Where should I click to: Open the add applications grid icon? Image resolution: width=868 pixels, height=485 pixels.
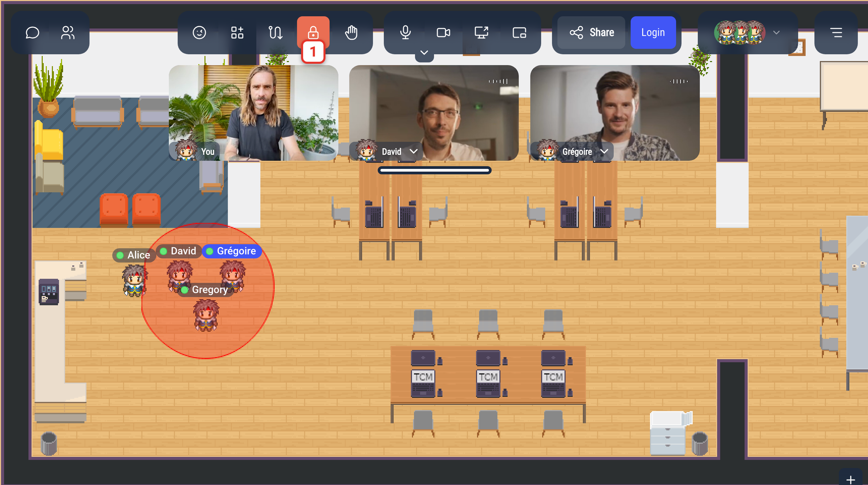coord(237,33)
